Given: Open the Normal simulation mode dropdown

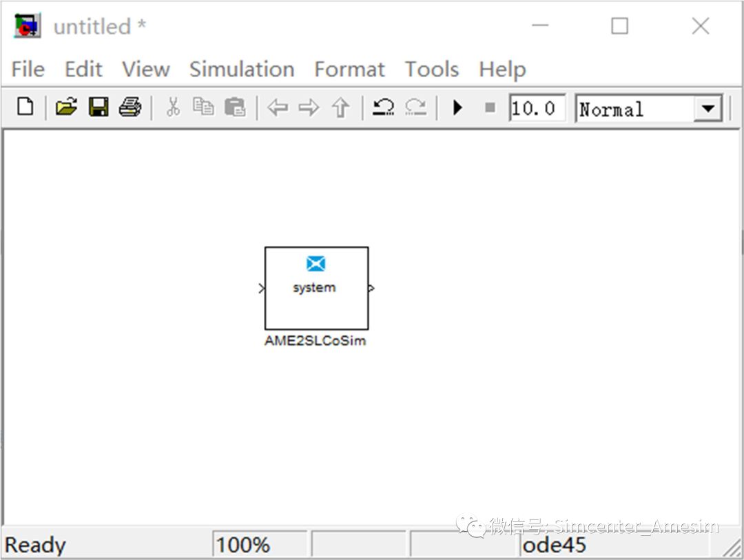Looking at the screenshot, I should [709, 108].
